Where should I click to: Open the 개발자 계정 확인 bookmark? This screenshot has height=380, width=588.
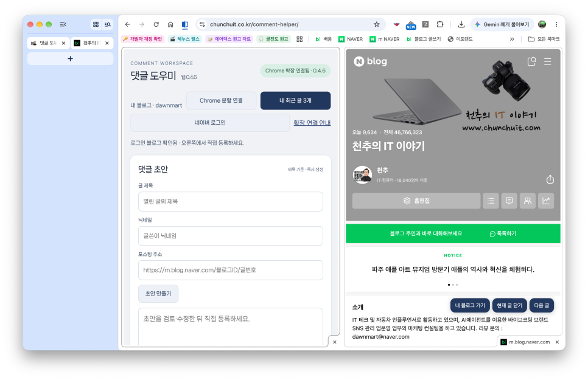pyautogui.click(x=142, y=39)
